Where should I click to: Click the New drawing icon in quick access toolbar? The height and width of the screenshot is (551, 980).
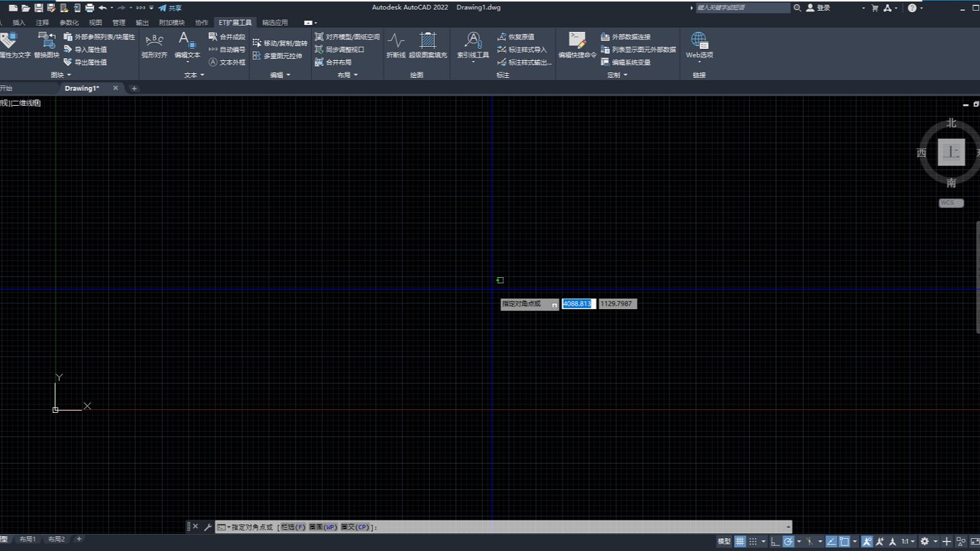tap(13, 8)
